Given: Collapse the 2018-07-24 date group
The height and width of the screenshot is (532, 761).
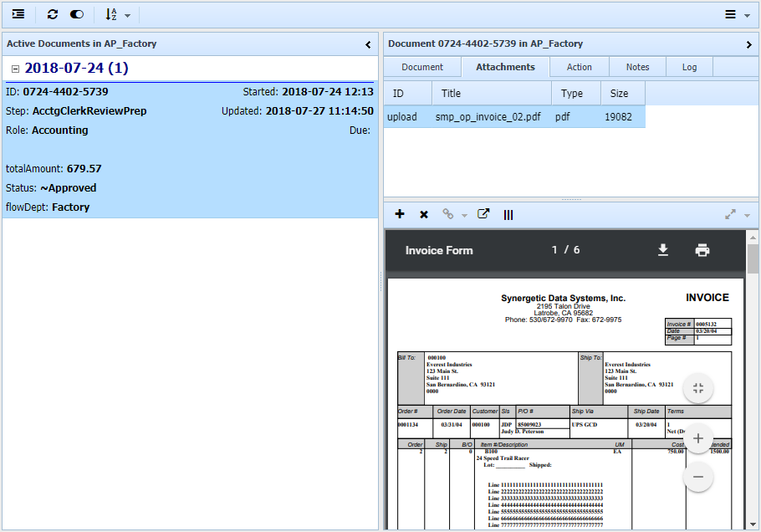Looking at the screenshot, I should tap(15, 69).
